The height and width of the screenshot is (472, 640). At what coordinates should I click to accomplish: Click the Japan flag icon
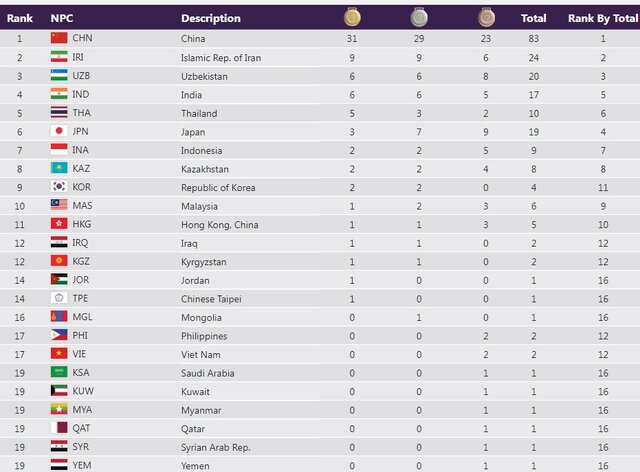pos(59,131)
